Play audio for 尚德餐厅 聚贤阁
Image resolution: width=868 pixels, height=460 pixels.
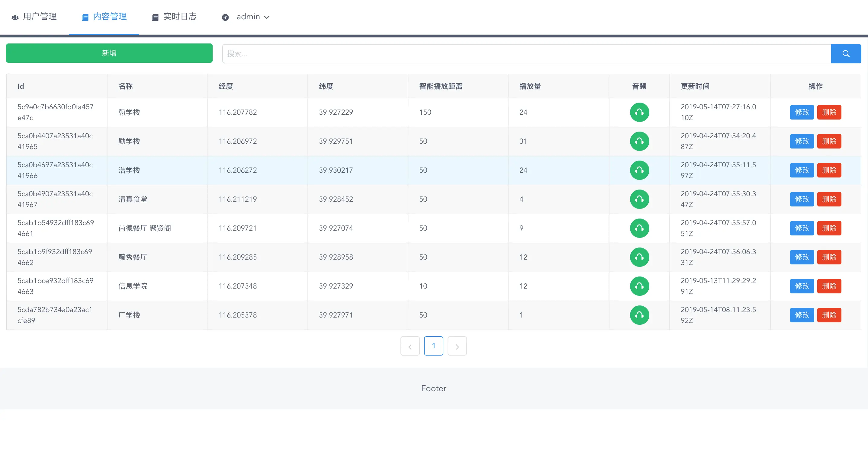click(x=639, y=228)
